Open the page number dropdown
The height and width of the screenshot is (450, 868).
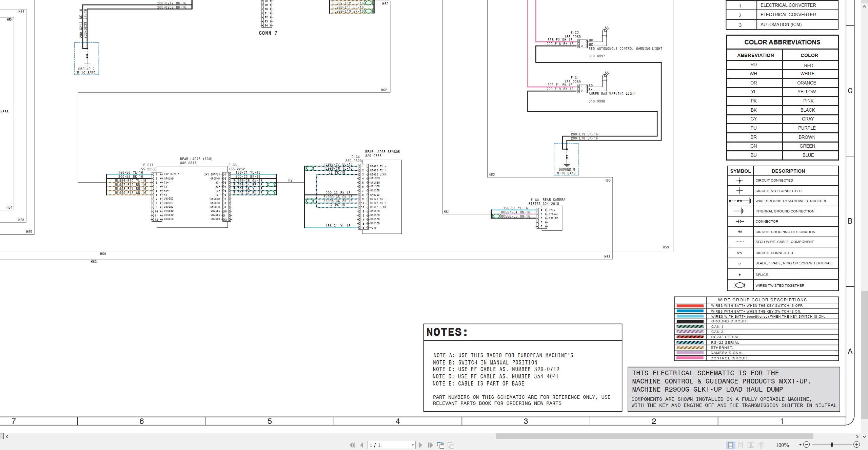click(413, 445)
